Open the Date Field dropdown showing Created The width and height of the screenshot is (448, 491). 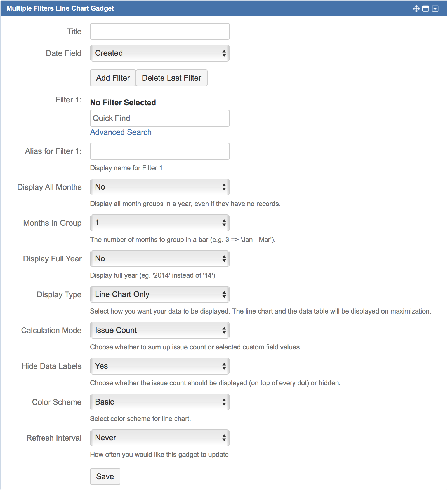(159, 53)
